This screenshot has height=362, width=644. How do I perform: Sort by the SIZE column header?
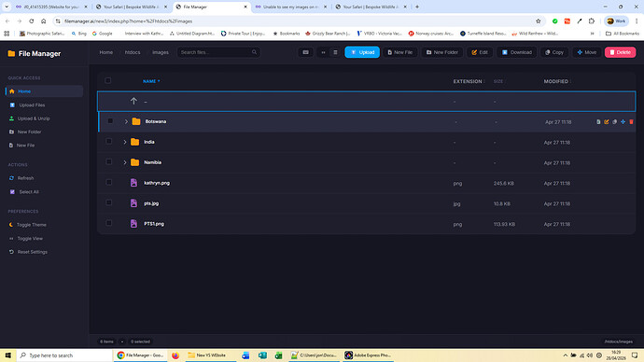pyautogui.click(x=499, y=81)
